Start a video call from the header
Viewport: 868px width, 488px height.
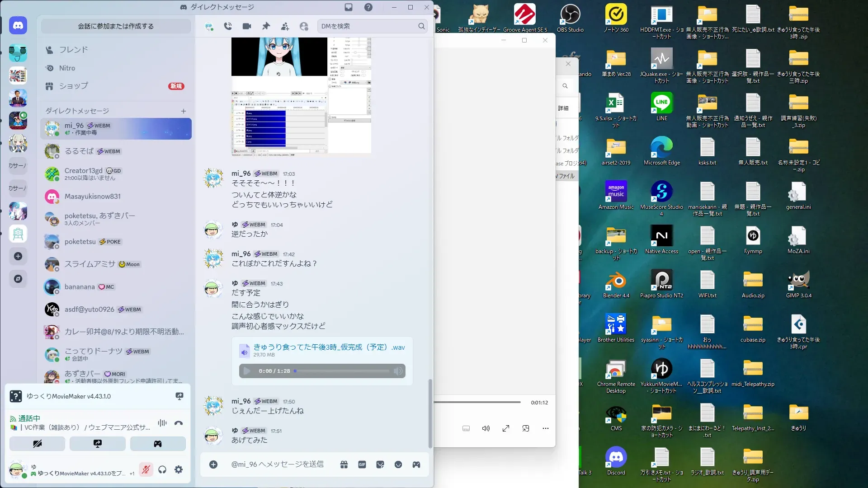[x=247, y=26]
